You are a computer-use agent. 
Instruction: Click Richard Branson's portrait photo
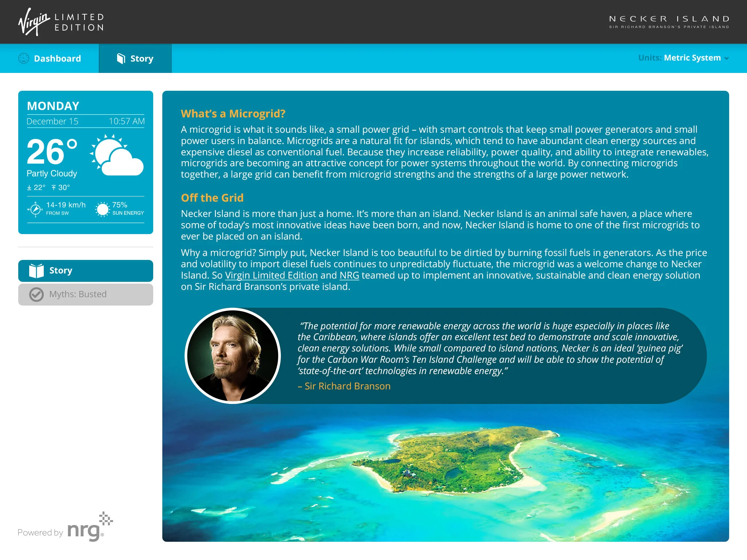pyautogui.click(x=233, y=356)
